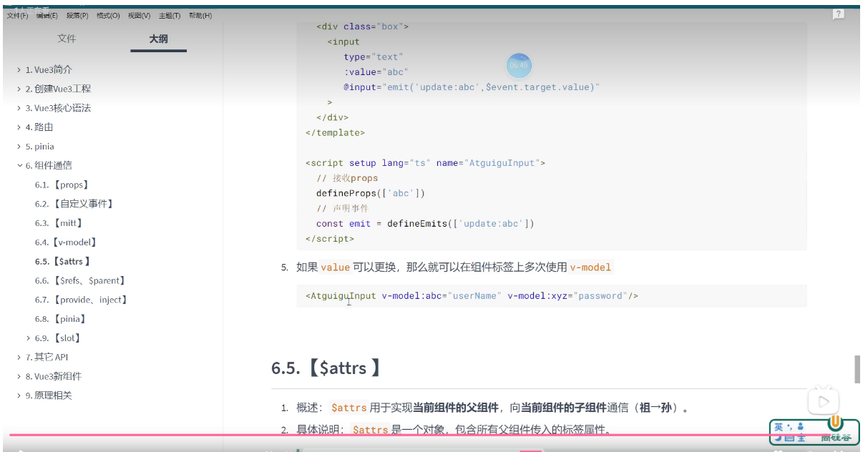
Task: Click the IME moon icon
Action: pos(778,437)
